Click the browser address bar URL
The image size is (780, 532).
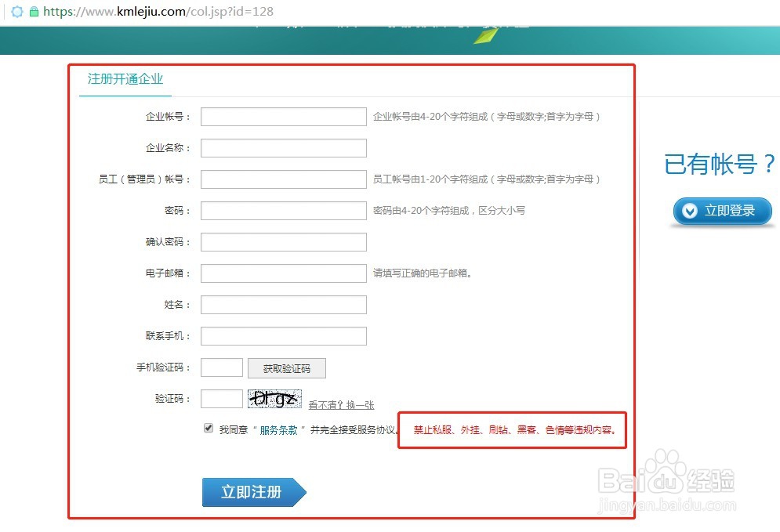(157, 12)
